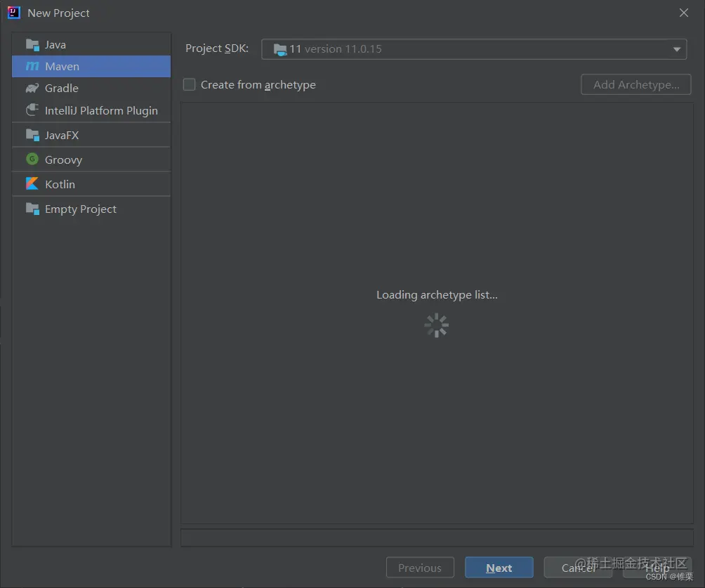Click the JavaFX folder icon
Screen dimensions: 705x588
32,134
